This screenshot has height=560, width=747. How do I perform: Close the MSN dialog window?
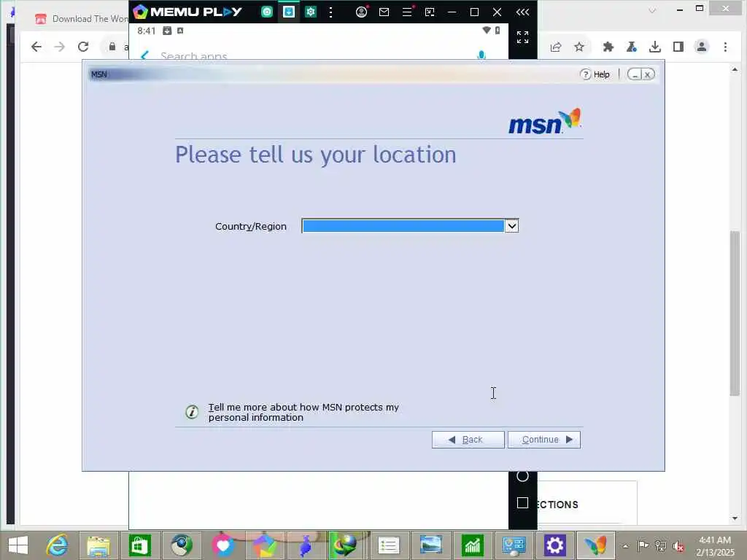coord(648,74)
